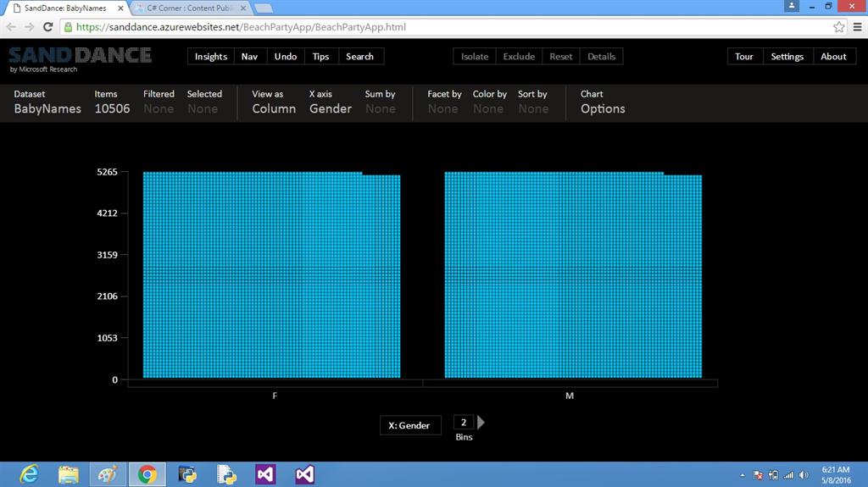
Task: Go forward in the browser
Action: pyautogui.click(x=30, y=26)
